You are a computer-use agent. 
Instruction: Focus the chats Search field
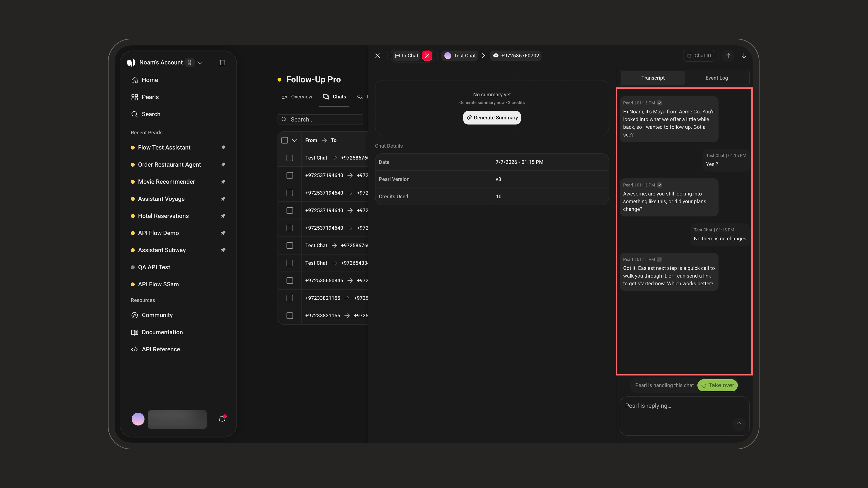[x=320, y=120]
